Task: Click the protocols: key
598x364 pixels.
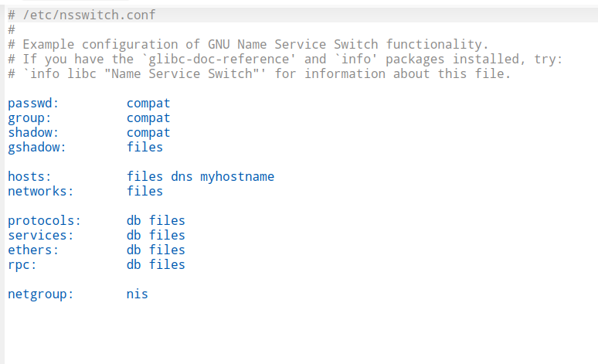Action: tap(44, 221)
